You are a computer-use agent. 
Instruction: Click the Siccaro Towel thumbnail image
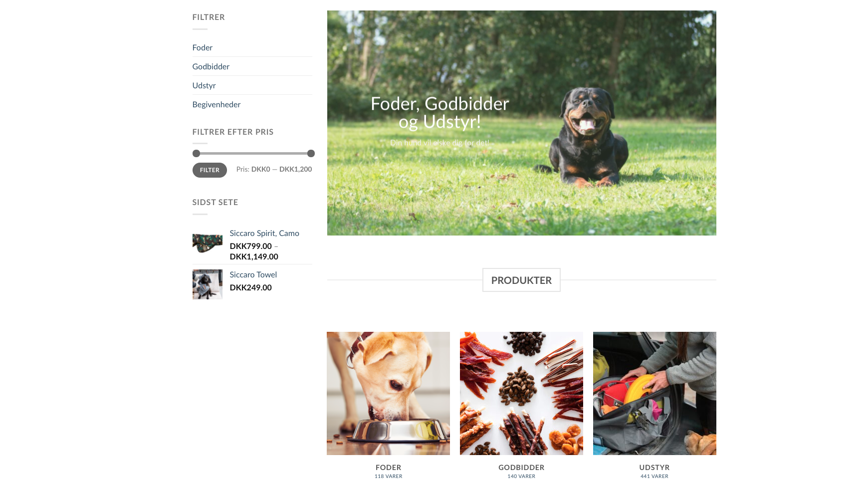tap(208, 284)
